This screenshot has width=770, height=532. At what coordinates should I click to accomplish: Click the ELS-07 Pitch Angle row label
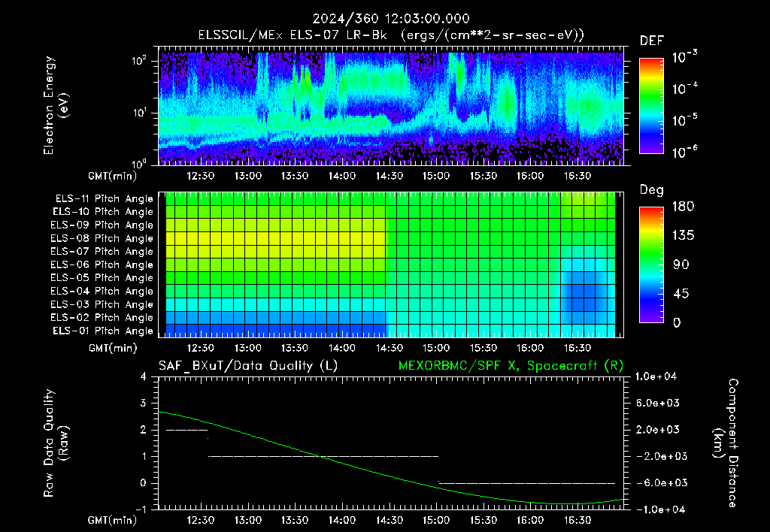point(102,251)
